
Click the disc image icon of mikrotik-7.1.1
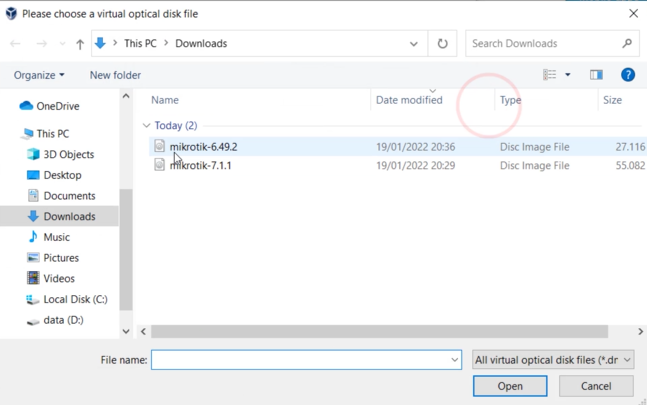tap(159, 165)
